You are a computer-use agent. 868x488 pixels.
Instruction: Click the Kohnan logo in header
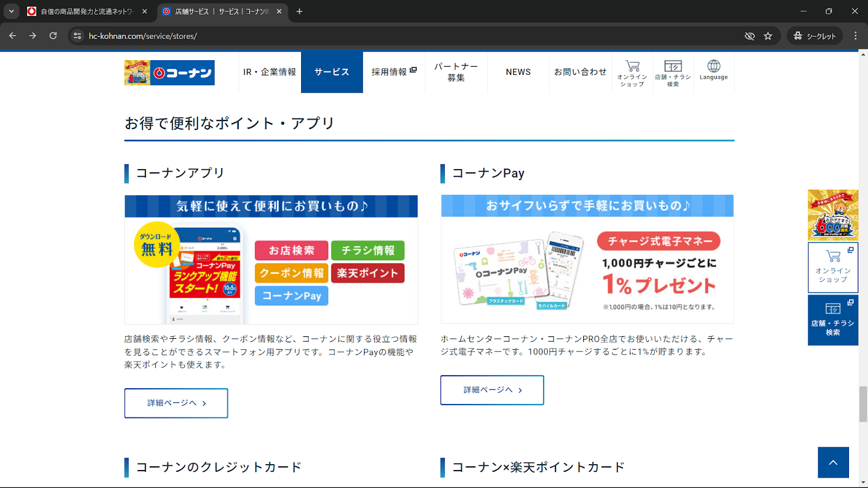(169, 73)
